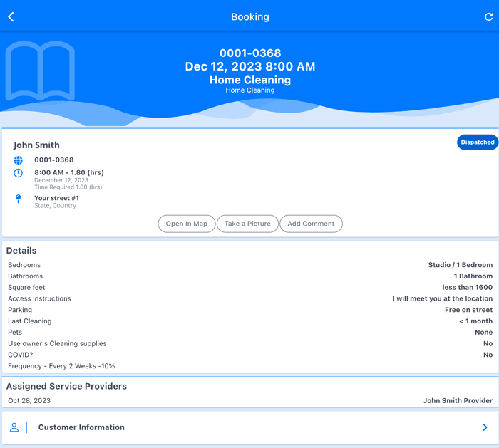The image size is (499, 448).
Task: Click the person icon beside Customer Information
Action: click(14, 427)
